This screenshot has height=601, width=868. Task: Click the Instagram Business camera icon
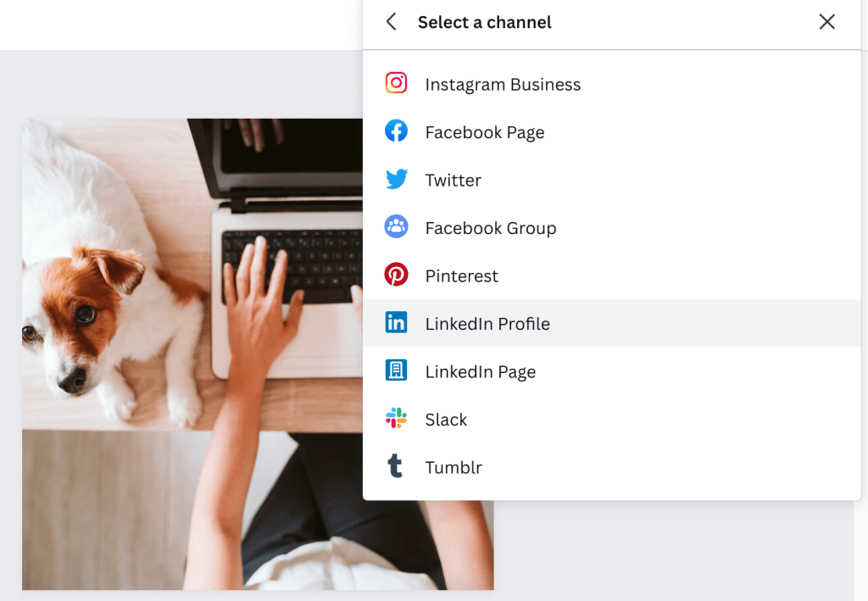click(x=396, y=83)
